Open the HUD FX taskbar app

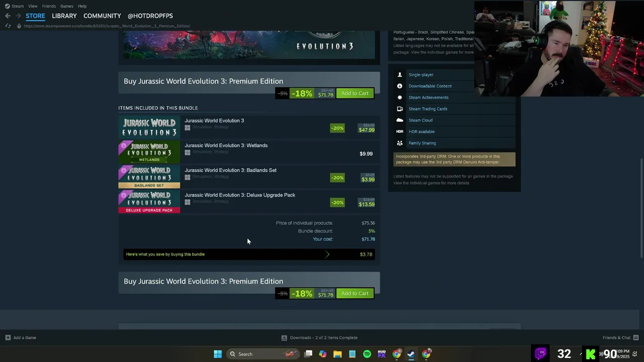tap(382, 354)
